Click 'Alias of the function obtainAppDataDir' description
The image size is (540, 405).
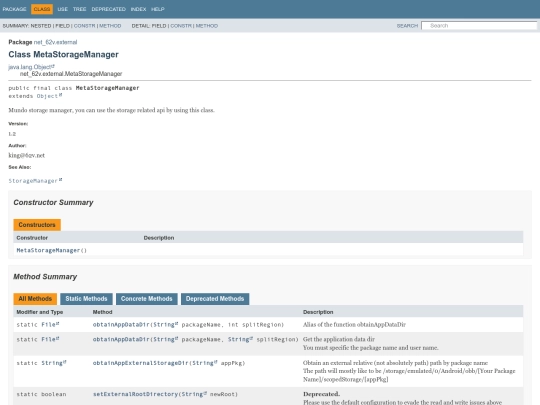(x=354, y=324)
